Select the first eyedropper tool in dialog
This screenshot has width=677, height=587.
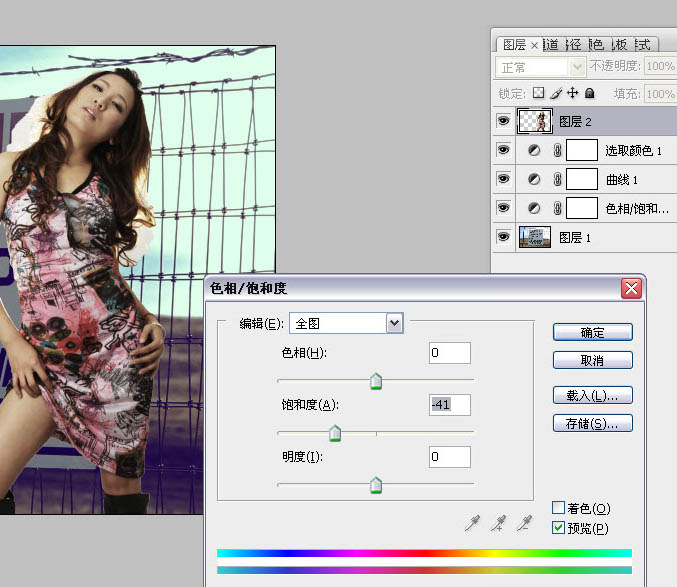pyautogui.click(x=471, y=522)
